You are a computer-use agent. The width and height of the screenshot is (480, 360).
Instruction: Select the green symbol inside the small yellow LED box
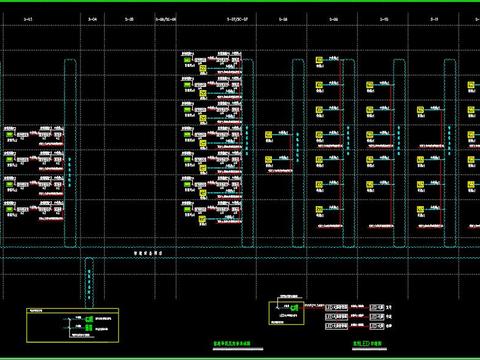pos(294,308)
